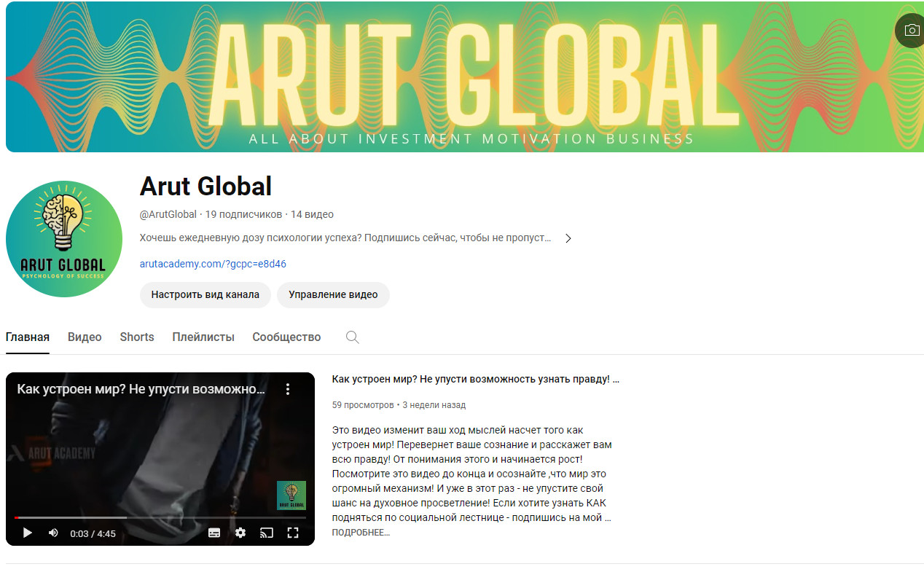Click the cast to TV icon
924x572 pixels.
point(267,533)
